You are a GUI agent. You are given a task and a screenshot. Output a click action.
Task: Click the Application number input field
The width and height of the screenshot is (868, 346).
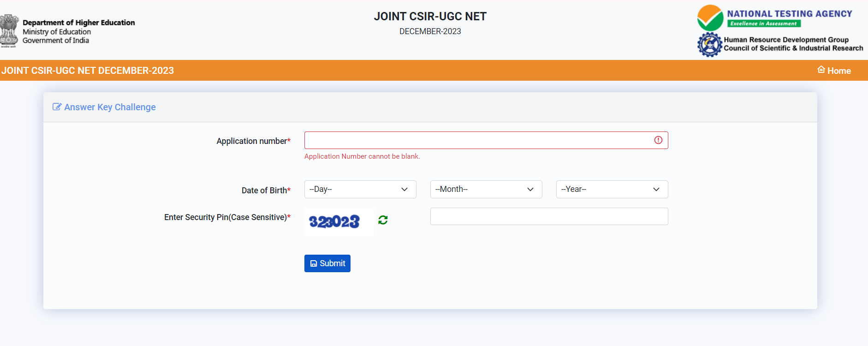click(486, 140)
